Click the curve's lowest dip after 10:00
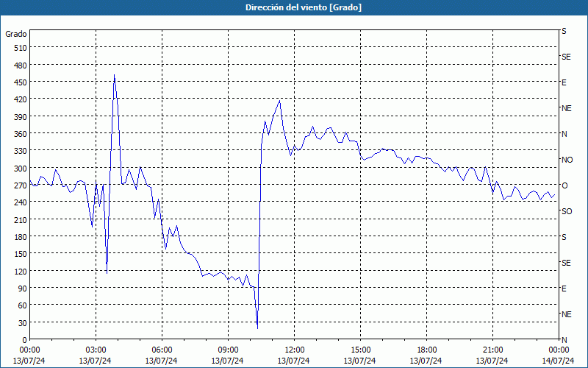 pos(257,328)
